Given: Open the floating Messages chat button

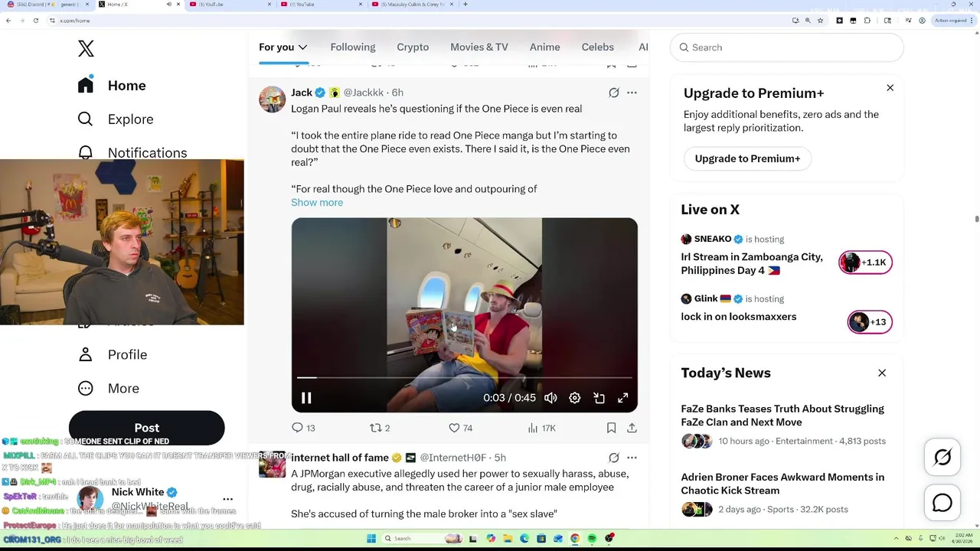Looking at the screenshot, I should point(942,503).
